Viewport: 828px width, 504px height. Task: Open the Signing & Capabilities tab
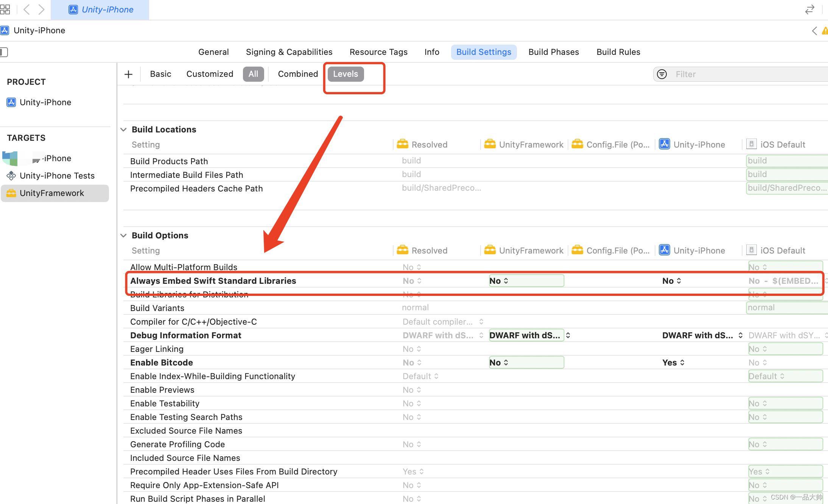pyautogui.click(x=289, y=52)
